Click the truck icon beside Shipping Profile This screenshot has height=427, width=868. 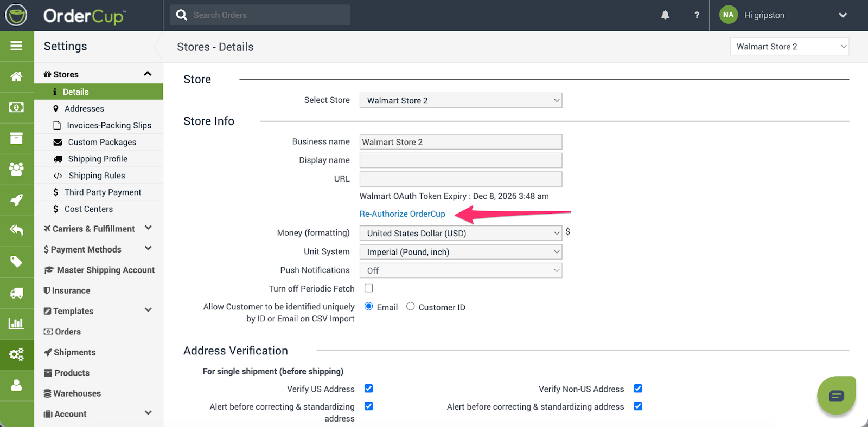click(58, 159)
